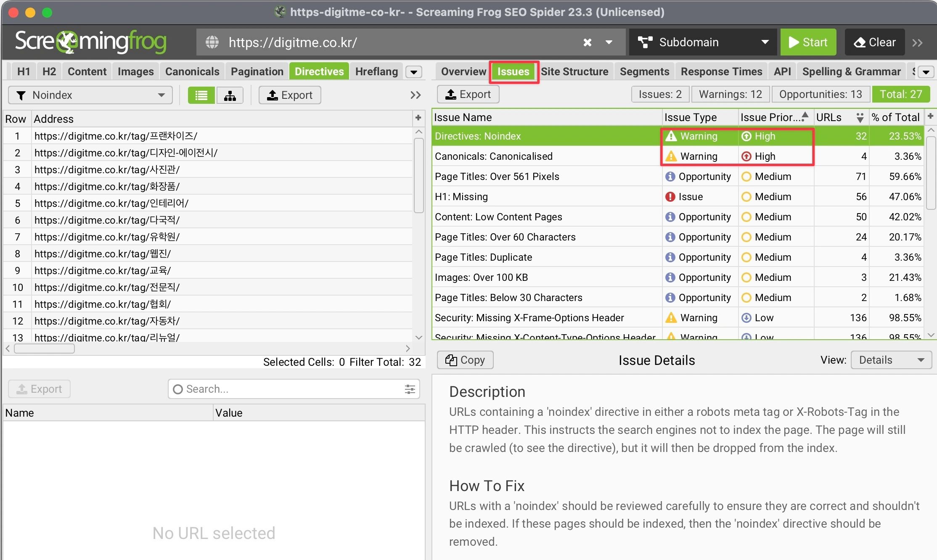937x560 pixels.
Task: Start the crawl
Action: pos(808,42)
